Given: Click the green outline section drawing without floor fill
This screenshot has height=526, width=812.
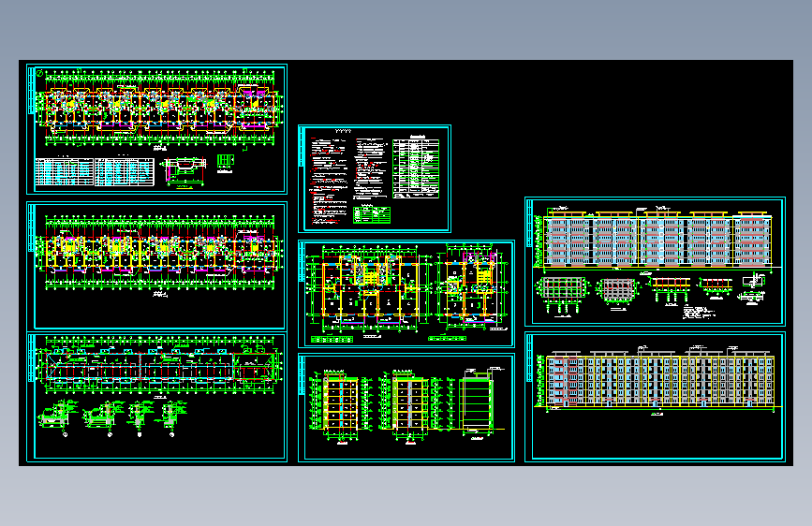Looking at the screenshot, I should coord(477,405).
